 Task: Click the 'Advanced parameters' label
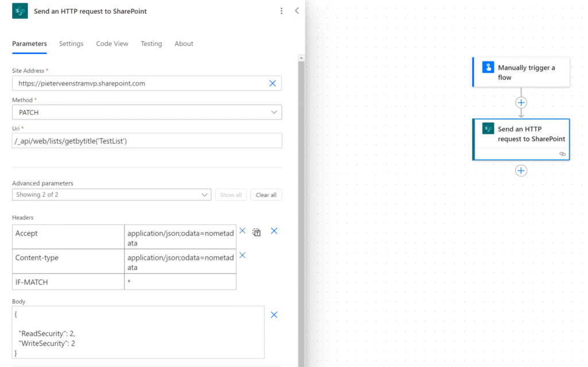click(x=42, y=183)
